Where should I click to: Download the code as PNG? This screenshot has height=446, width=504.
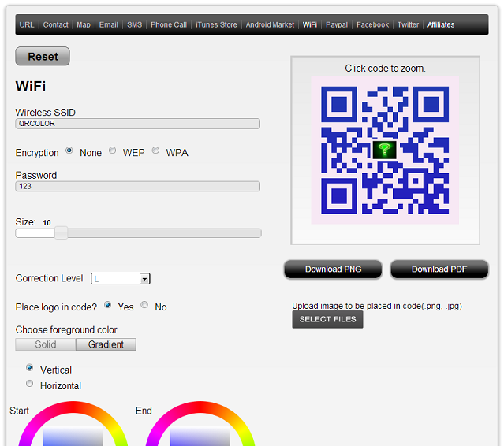click(334, 269)
